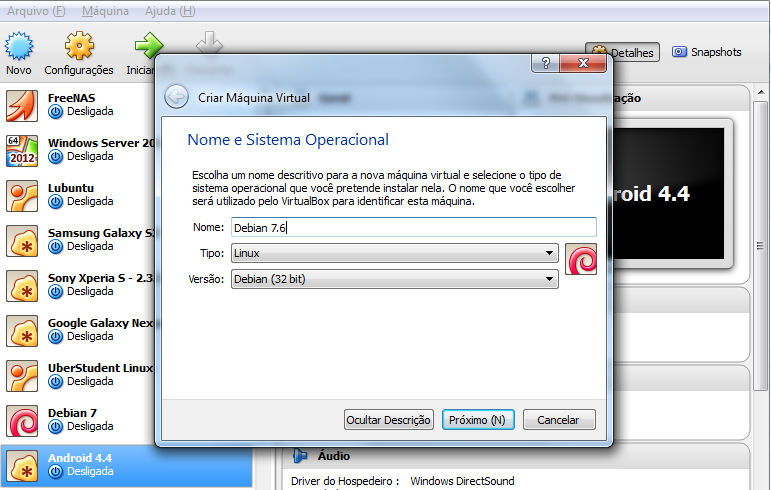771x490 pixels.
Task: Click the green Iniciar arrow icon
Action: tap(148, 46)
